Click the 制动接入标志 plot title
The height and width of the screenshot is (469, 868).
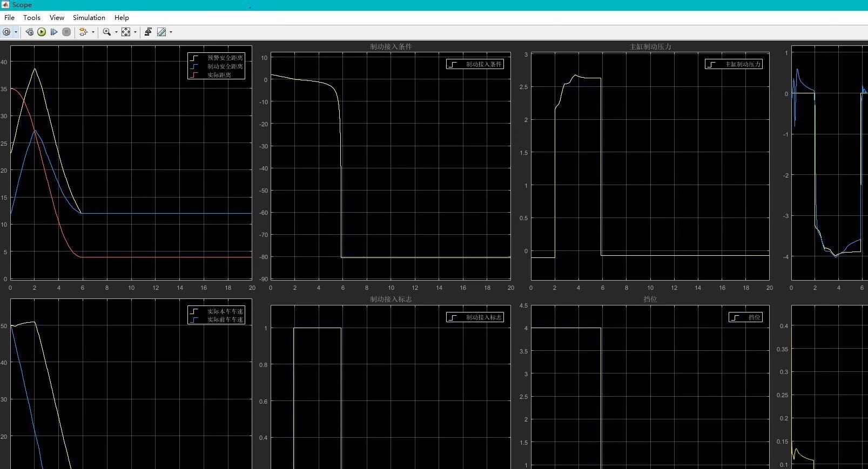tap(391, 299)
